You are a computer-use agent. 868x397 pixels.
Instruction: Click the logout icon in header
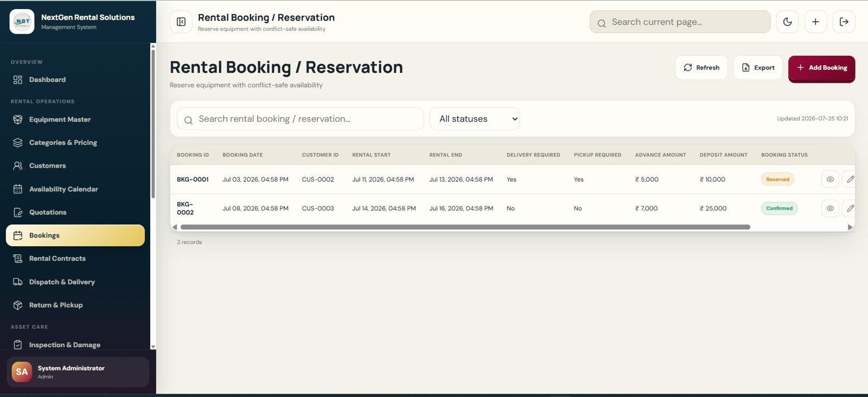click(844, 22)
